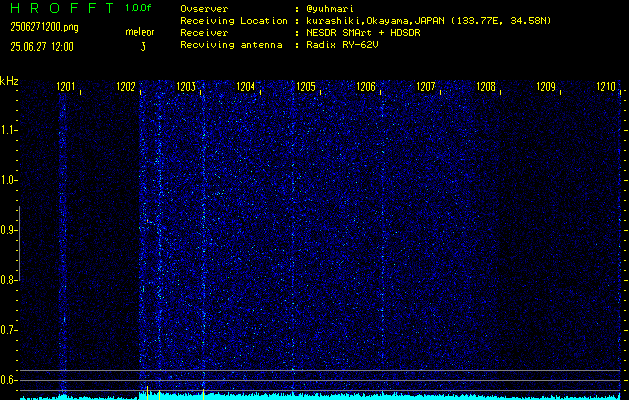Click the Receiver field label

point(204,32)
